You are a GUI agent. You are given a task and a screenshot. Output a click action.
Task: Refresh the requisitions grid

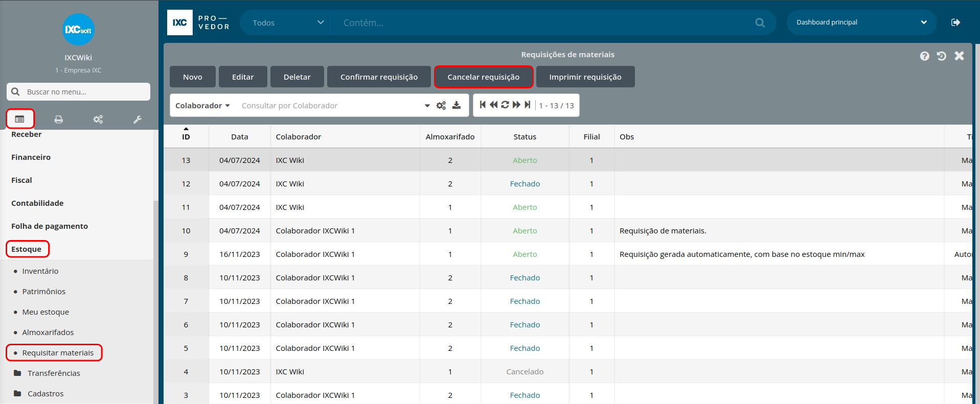tap(505, 105)
